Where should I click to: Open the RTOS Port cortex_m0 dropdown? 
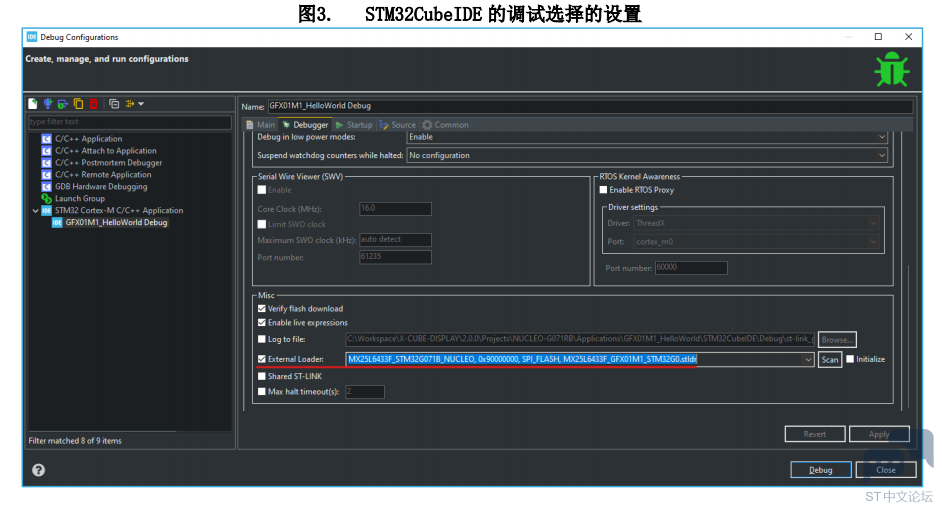[x=756, y=242]
